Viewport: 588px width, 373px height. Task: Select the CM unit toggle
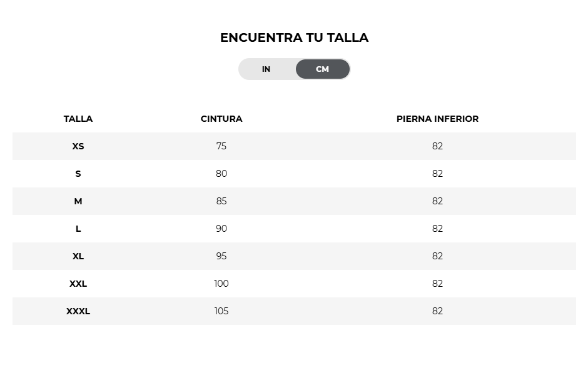pyautogui.click(x=323, y=69)
